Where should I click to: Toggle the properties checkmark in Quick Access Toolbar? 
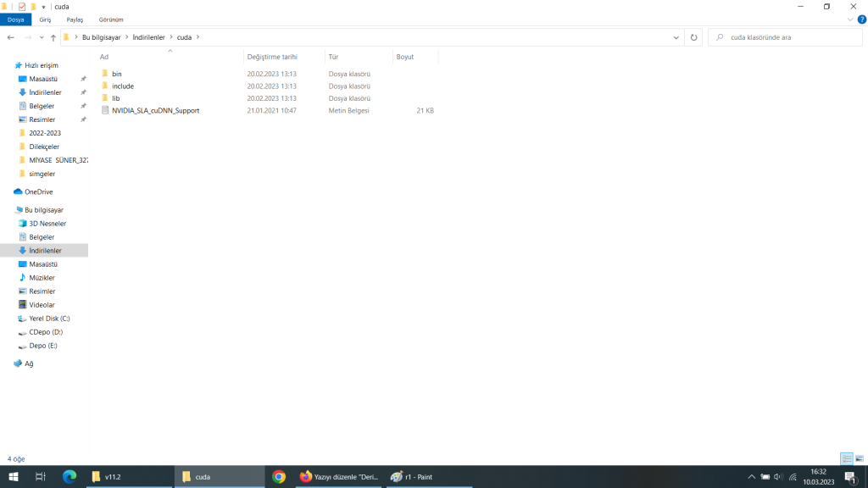coord(22,7)
